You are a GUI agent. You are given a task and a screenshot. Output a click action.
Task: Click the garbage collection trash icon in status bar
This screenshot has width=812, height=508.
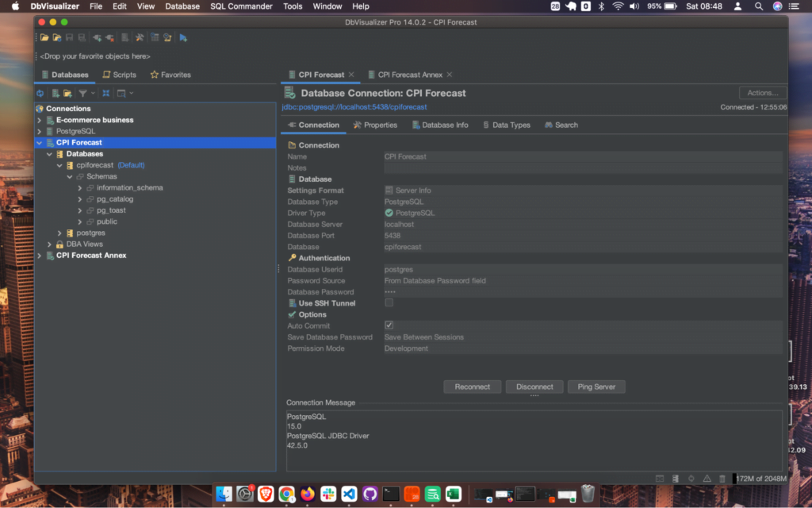[x=722, y=479]
